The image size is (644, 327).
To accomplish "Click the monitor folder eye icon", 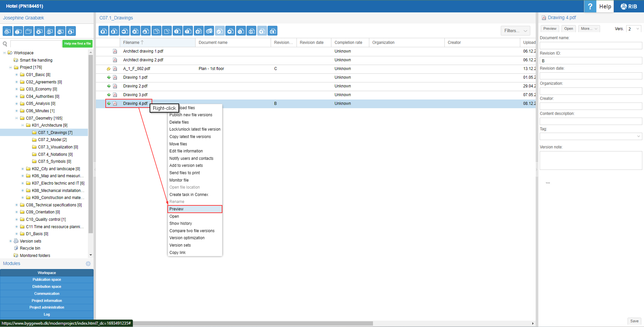I will (50, 31).
